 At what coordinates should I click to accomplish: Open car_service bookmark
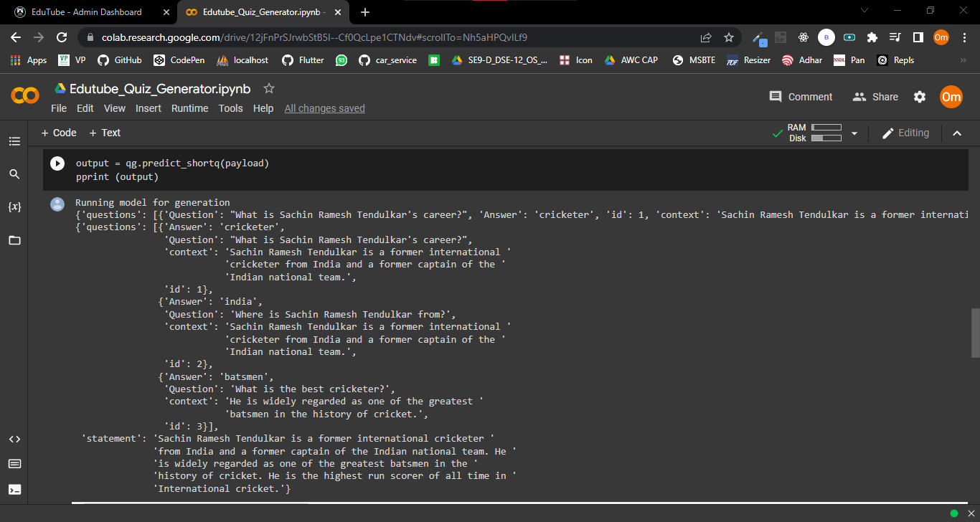pyautogui.click(x=387, y=60)
